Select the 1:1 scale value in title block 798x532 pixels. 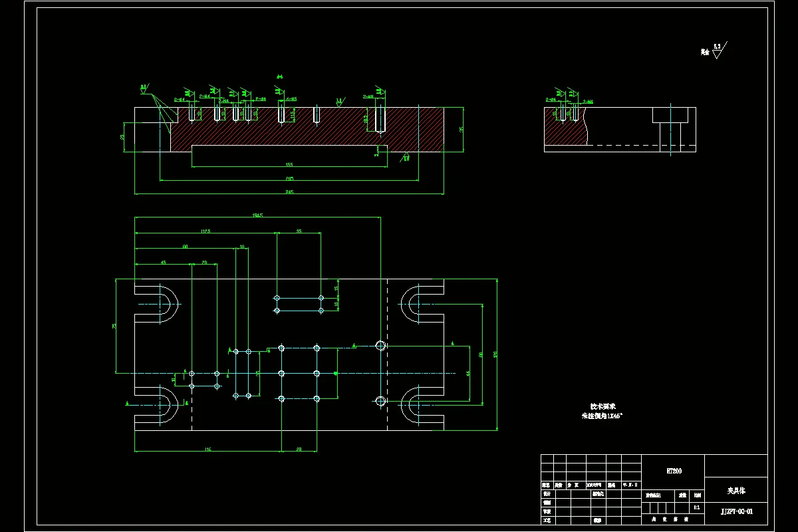click(x=696, y=507)
